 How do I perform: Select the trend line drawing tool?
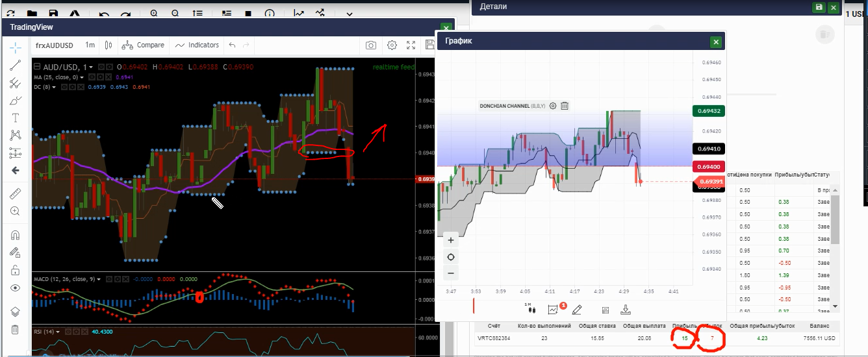[x=16, y=66]
